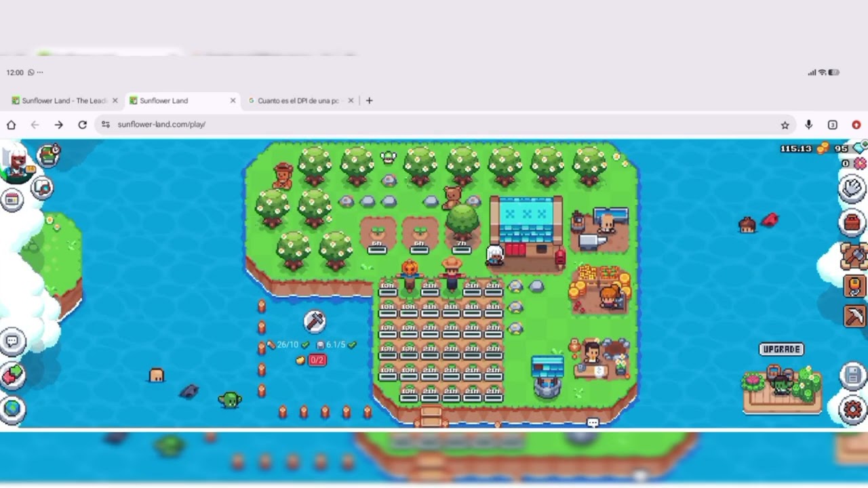Open the timed deliveries book icon
This screenshot has height=488, width=868.
49,155
